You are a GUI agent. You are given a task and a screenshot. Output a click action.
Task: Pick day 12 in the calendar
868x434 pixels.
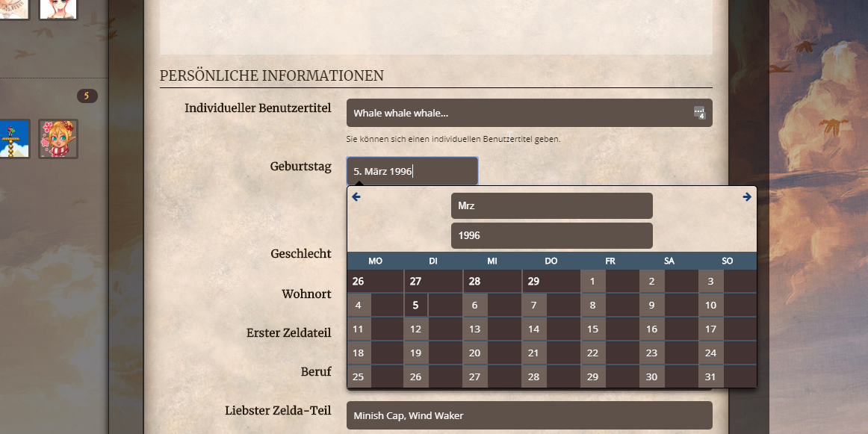click(x=416, y=329)
